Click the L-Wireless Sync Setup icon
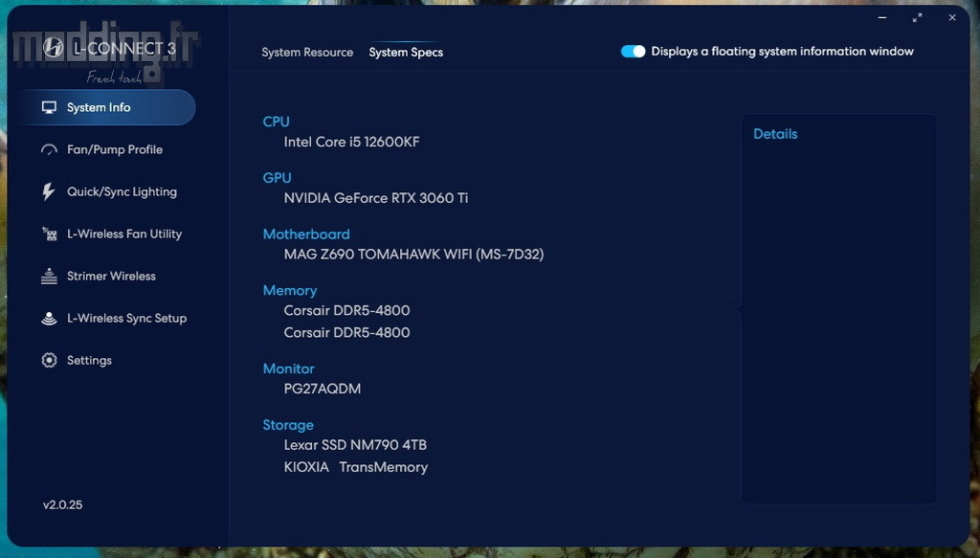Image resolution: width=980 pixels, height=558 pixels. 49,318
